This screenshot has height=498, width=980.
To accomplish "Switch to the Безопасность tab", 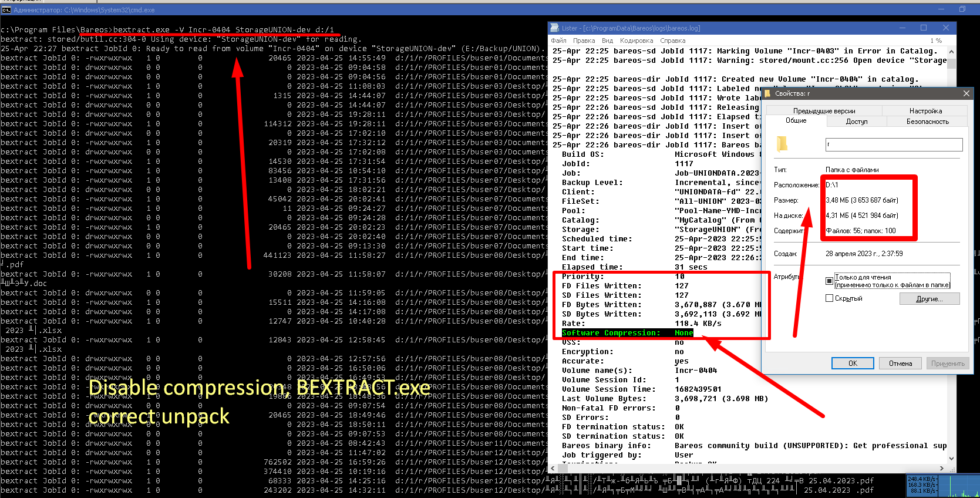I will click(927, 122).
